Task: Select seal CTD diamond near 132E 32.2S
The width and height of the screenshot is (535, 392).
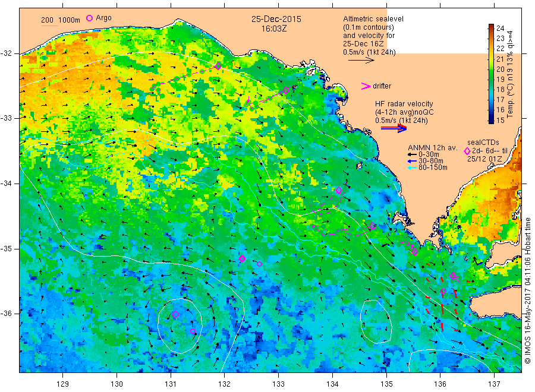Action: (x=218, y=66)
